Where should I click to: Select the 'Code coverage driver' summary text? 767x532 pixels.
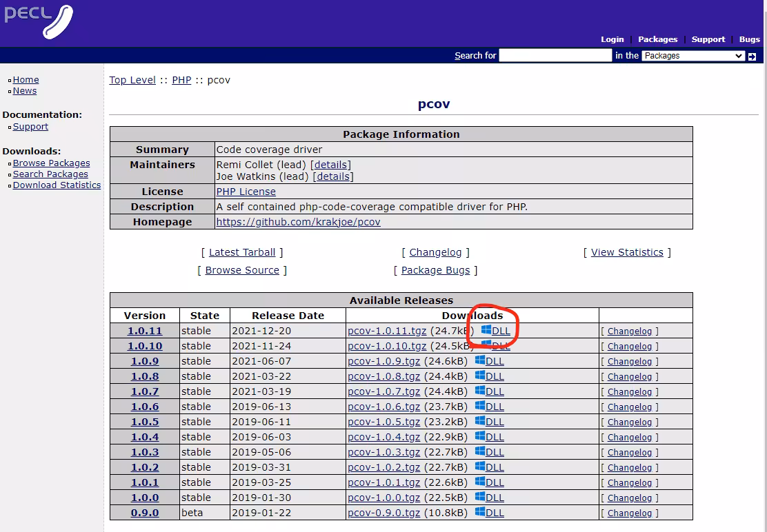point(270,150)
